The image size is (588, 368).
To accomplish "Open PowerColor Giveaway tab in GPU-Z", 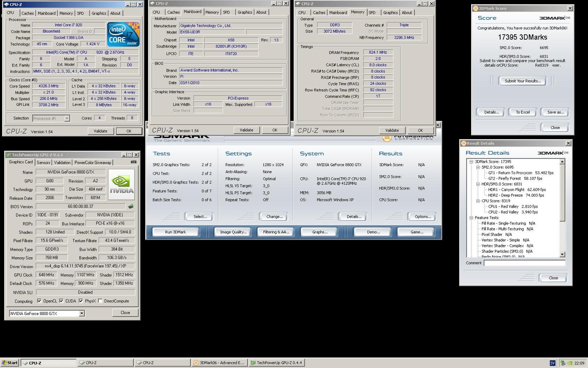I will coord(93,163).
